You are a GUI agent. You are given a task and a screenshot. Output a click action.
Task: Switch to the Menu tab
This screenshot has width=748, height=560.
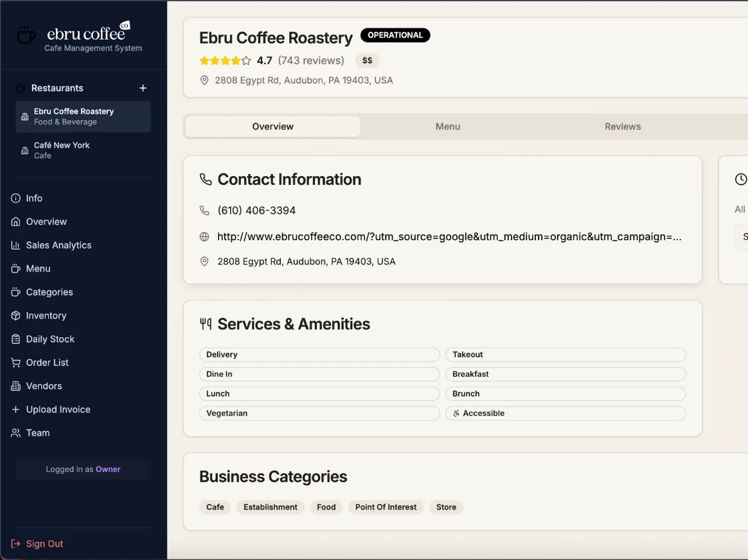447,127
